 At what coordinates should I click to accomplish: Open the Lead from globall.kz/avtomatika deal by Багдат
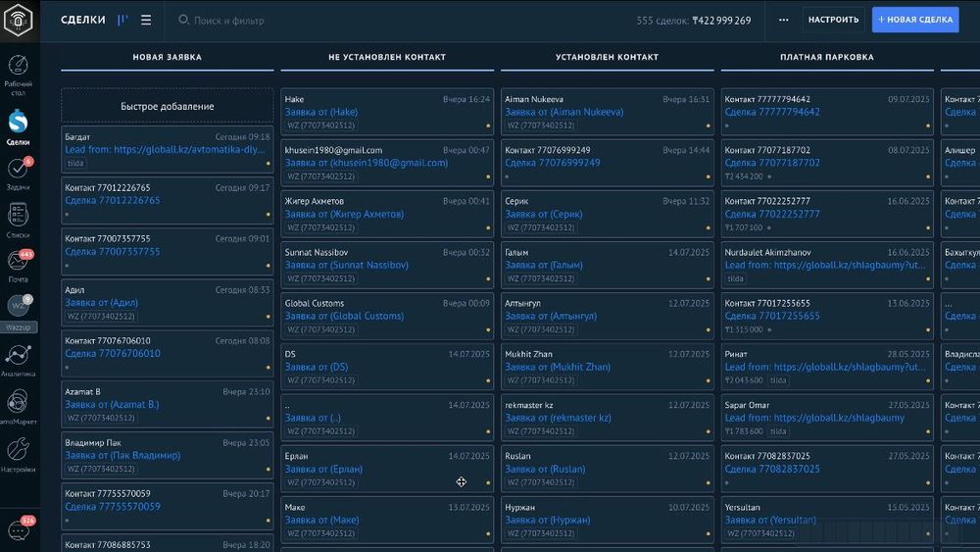tap(165, 149)
